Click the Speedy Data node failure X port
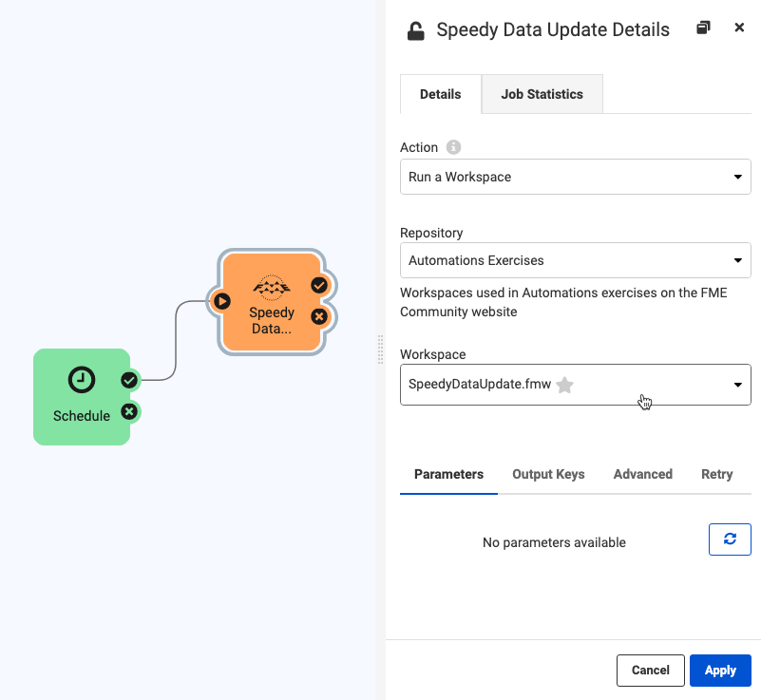The image size is (761, 700). click(x=320, y=316)
